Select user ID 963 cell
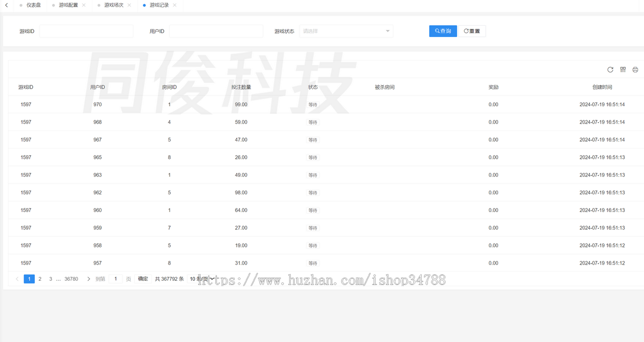This screenshot has width=644, height=342. coord(97,175)
